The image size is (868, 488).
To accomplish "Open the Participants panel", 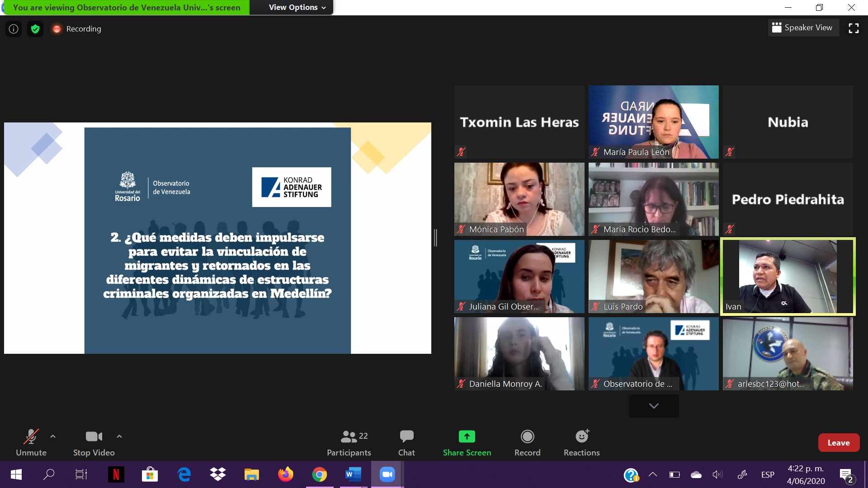I will coord(349,443).
